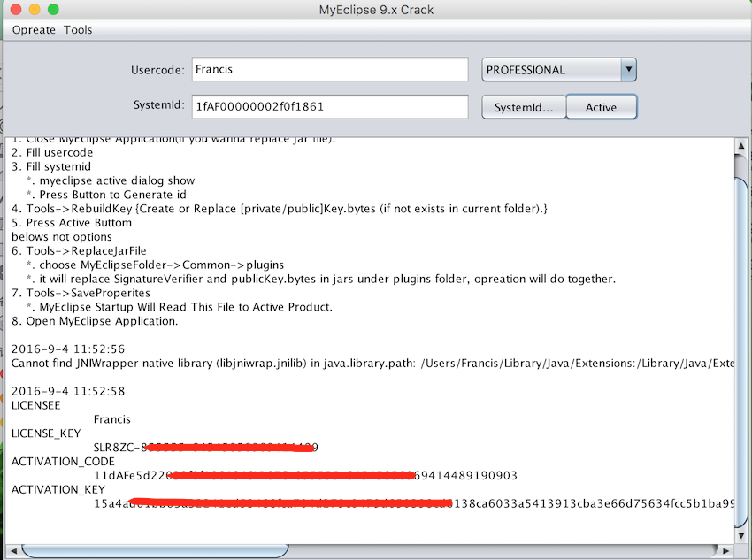752x560 pixels.
Task: Click the 'belows not options' line
Action: [x=62, y=237]
